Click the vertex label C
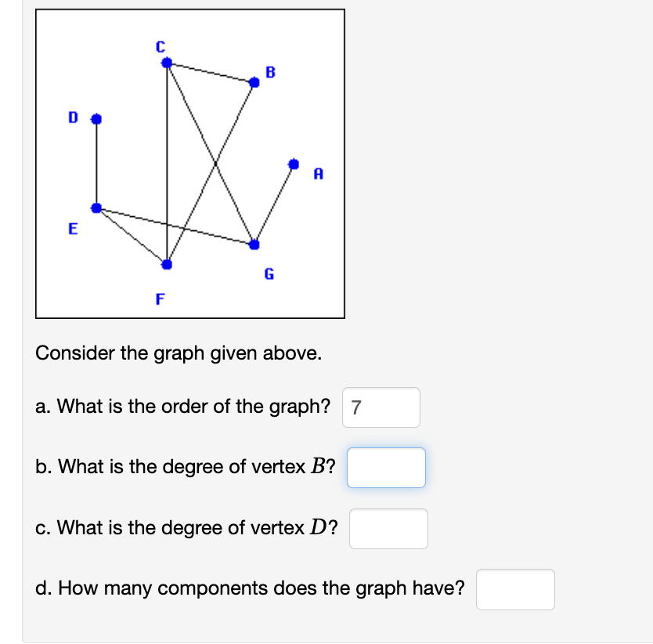 tap(160, 46)
